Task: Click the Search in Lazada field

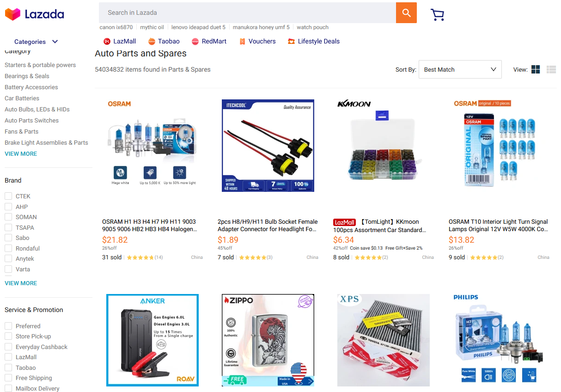Action: pyautogui.click(x=247, y=13)
